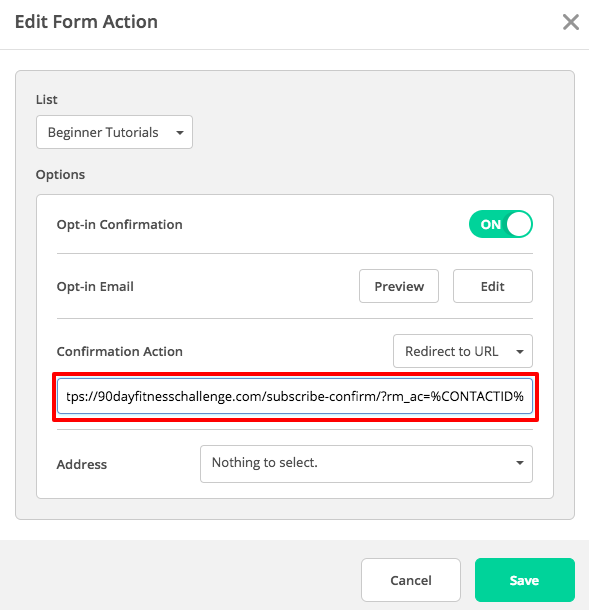This screenshot has width=589, height=610.
Task: Click the Opt-in Email label
Action: tap(95, 286)
